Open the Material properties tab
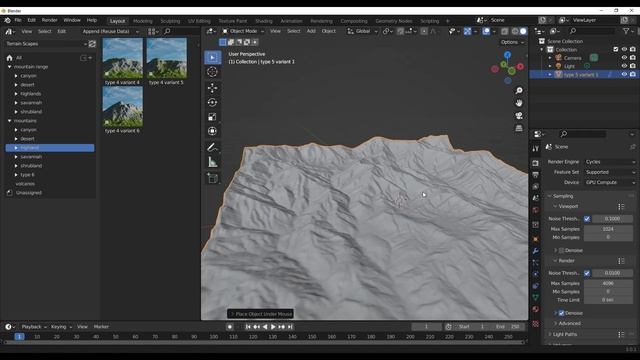640x360 pixels. coord(536,309)
